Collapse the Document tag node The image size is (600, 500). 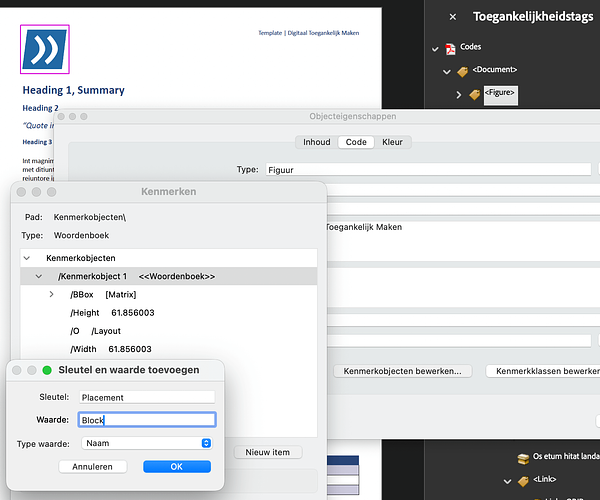pyautogui.click(x=447, y=71)
